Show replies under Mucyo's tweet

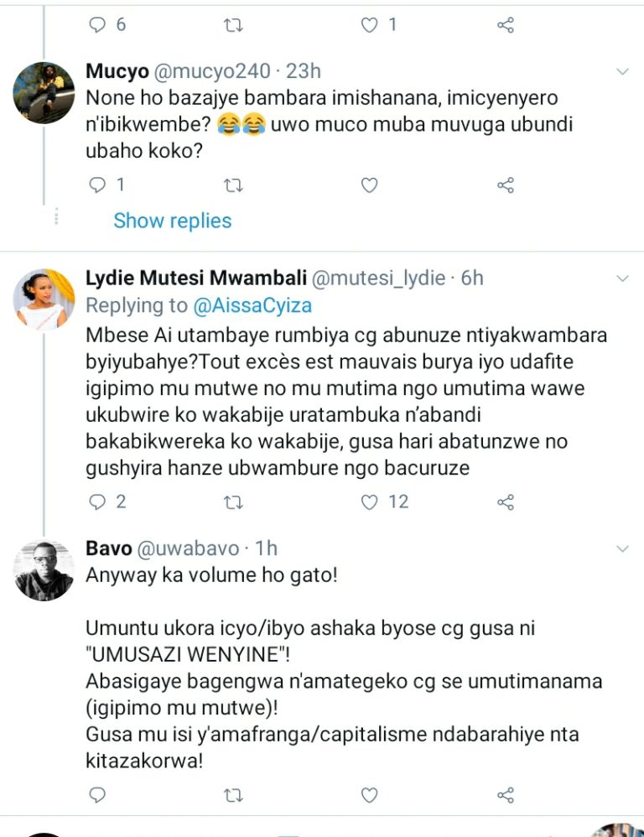tap(172, 221)
